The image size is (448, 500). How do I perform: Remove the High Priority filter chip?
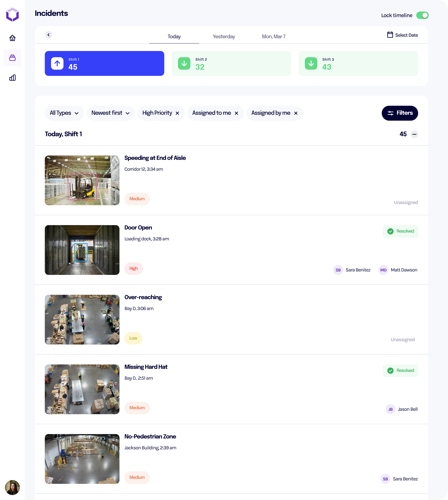pos(177,113)
